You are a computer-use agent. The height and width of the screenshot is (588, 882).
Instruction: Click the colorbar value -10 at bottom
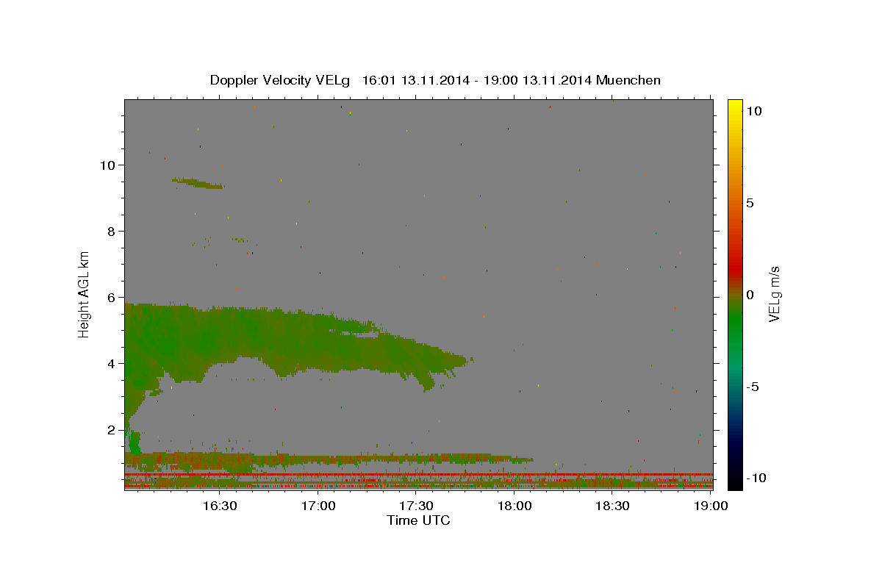click(756, 478)
